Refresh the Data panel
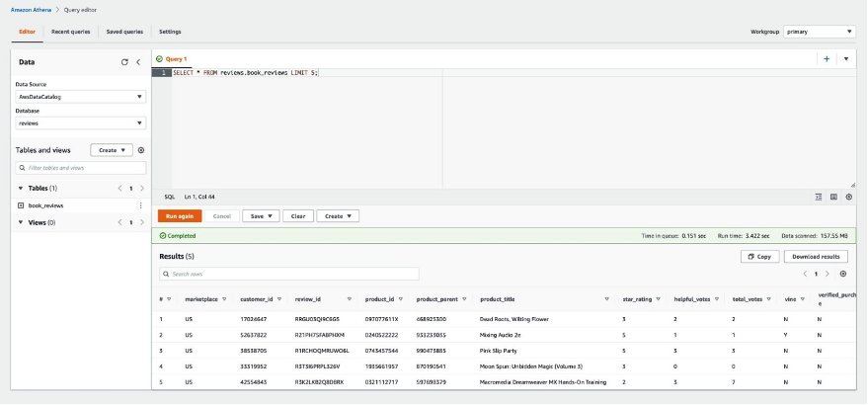 coord(124,62)
